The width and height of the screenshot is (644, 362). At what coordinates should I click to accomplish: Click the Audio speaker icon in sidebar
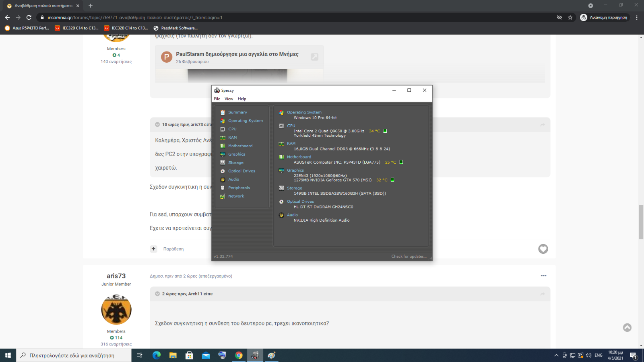223,179
